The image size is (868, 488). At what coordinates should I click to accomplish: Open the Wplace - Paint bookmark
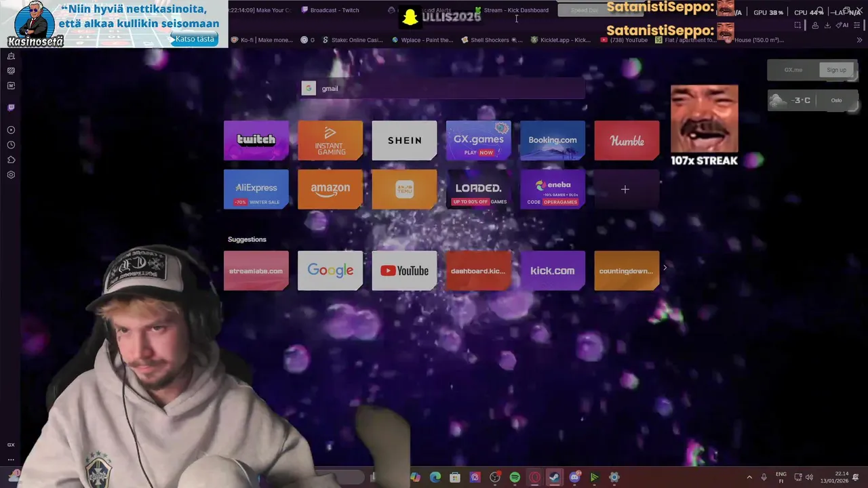click(422, 40)
